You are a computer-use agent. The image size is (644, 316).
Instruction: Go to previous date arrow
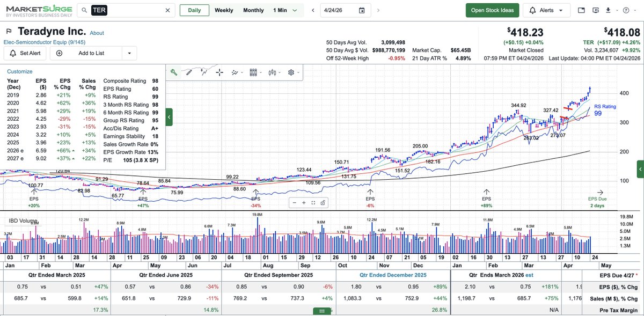pyautogui.click(x=313, y=10)
